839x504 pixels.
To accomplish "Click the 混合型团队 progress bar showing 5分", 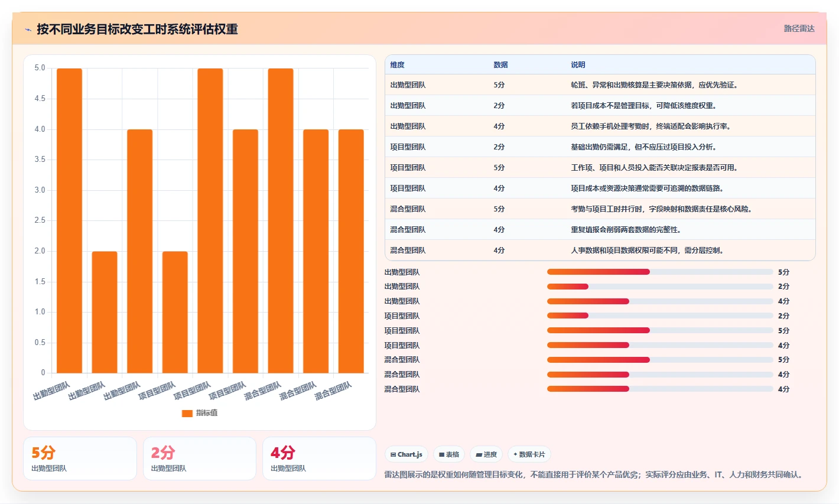I will tap(660, 360).
